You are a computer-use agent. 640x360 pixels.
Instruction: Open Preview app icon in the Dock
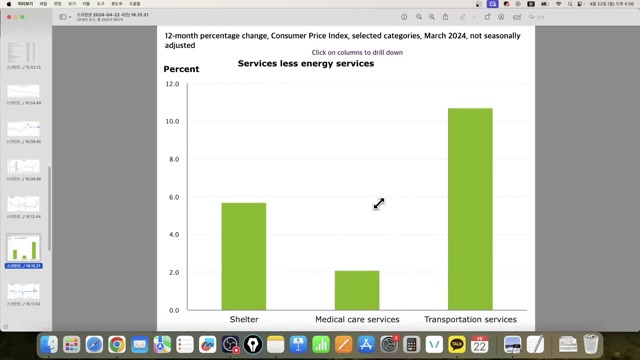point(512,344)
